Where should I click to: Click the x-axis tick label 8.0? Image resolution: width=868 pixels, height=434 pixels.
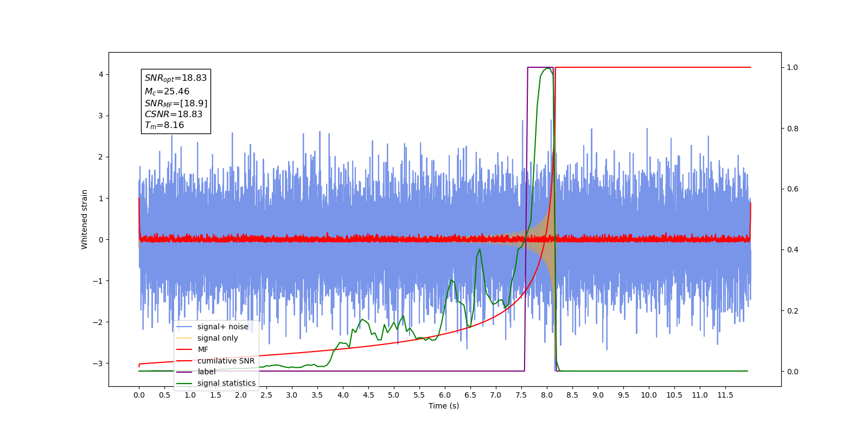tap(547, 395)
